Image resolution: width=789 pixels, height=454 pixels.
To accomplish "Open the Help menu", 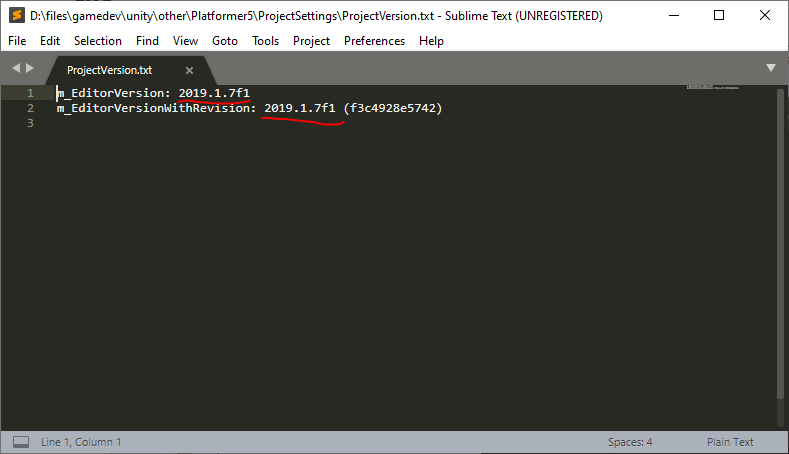I will click(x=431, y=41).
